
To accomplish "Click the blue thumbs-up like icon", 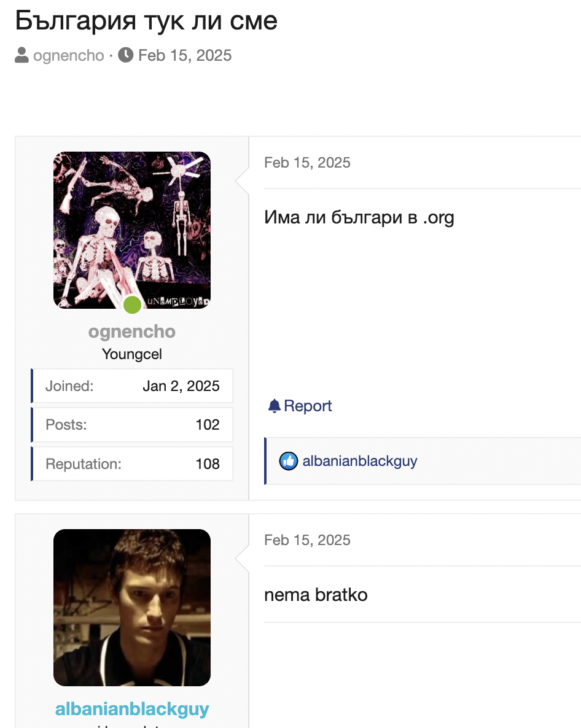I will tap(289, 461).
